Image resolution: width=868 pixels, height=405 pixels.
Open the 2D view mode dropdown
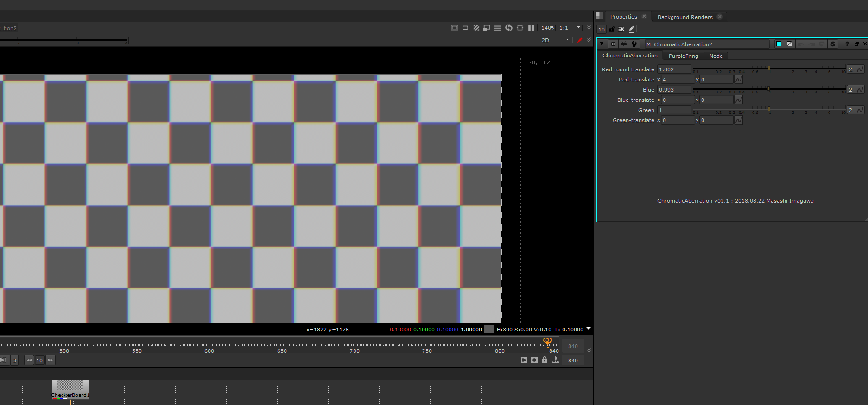click(x=555, y=40)
